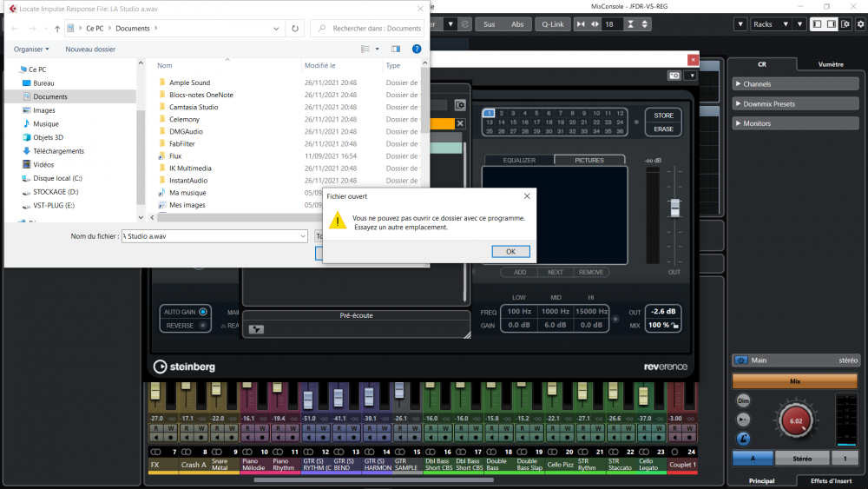This screenshot has width=868, height=489.
Task: Click the blue help question mark icon
Action: 417,50
